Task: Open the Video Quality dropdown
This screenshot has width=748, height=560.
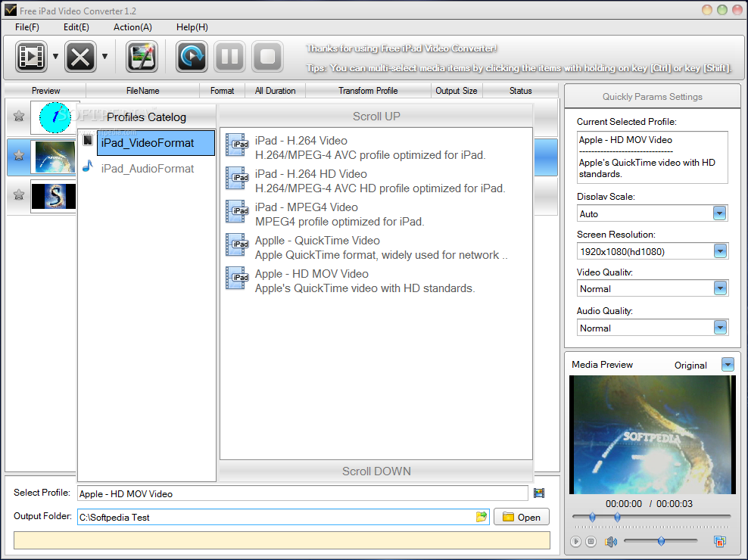Action: [720, 288]
